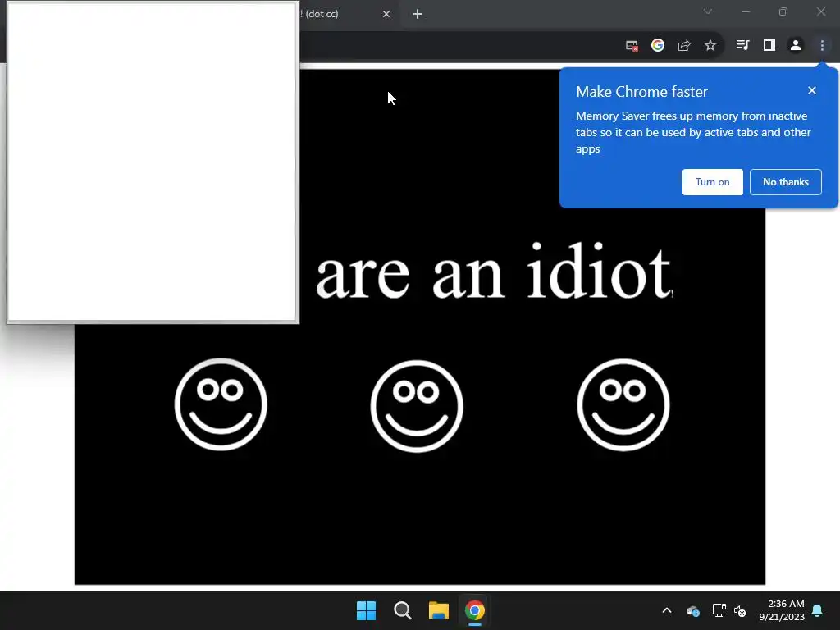Open the profile avatar menu

click(796, 46)
